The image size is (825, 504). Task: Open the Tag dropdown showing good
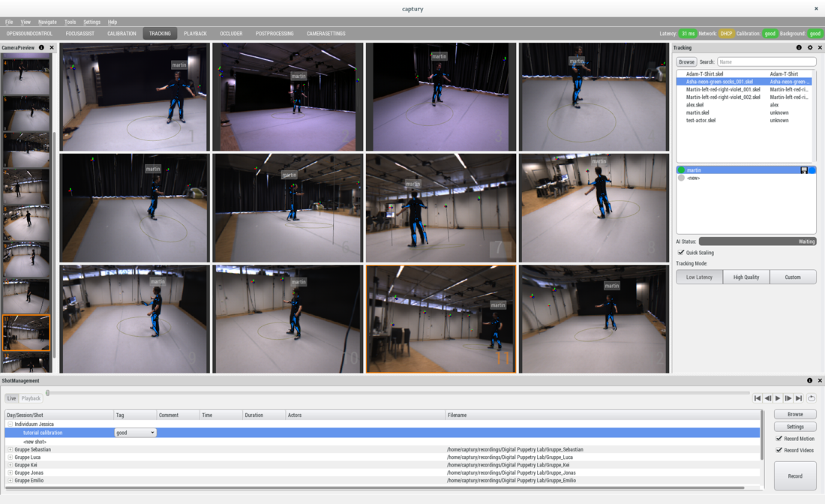[x=135, y=433]
